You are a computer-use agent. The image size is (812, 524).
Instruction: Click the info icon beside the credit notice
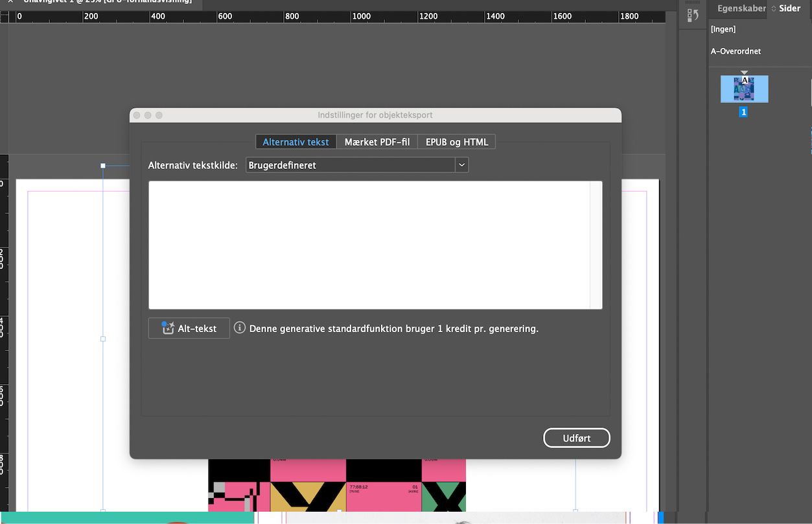(240, 328)
